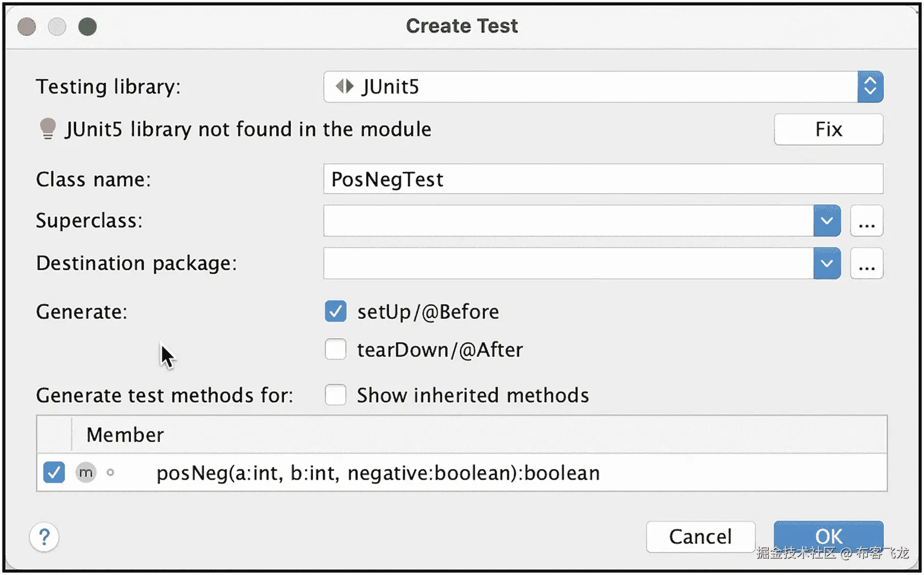Select the posNeg method row
This screenshot has height=575, width=924.
(378, 473)
